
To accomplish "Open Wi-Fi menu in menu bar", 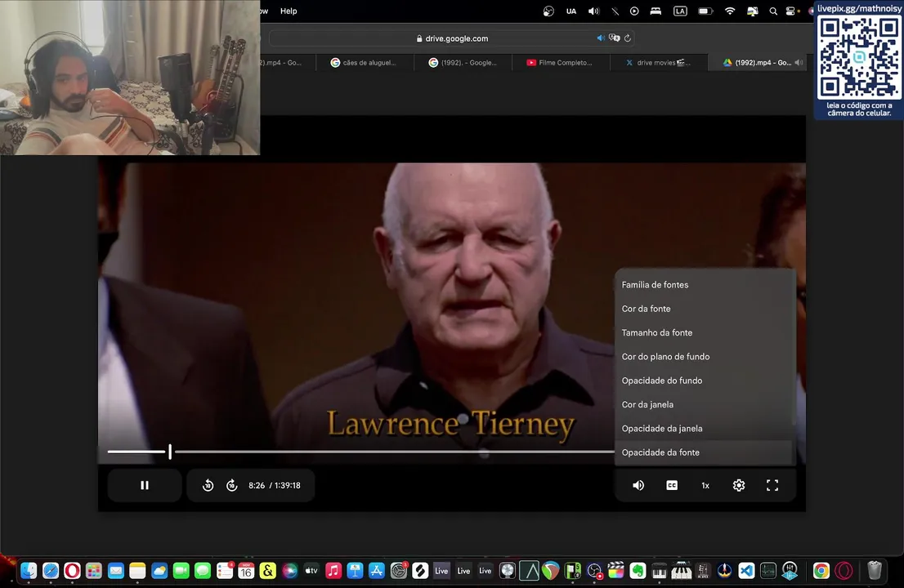I will click(x=730, y=11).
